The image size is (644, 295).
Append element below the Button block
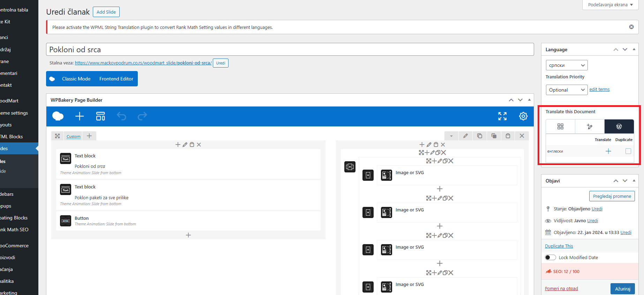pyautogui.click(x=188, y=235)
